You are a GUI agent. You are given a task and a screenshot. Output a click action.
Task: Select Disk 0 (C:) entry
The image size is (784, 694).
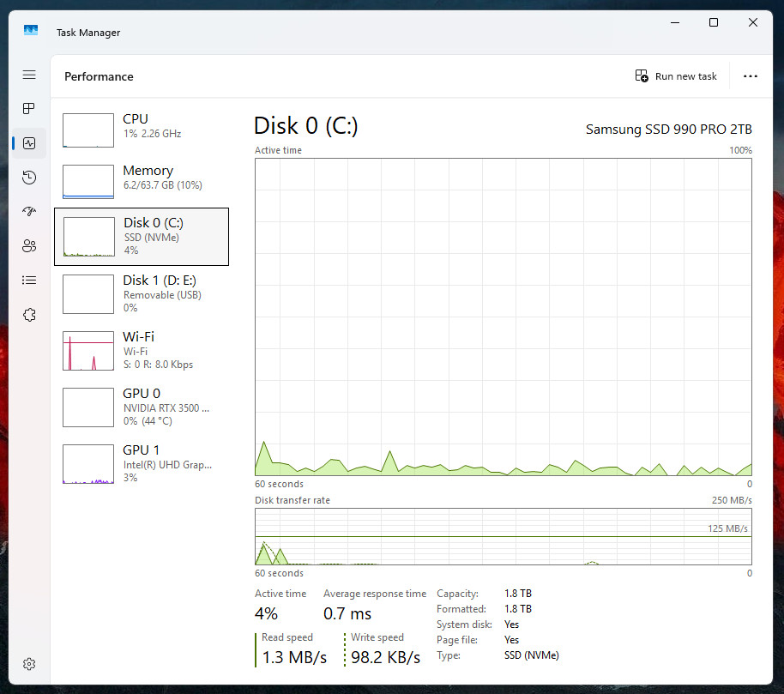[142, 237]
